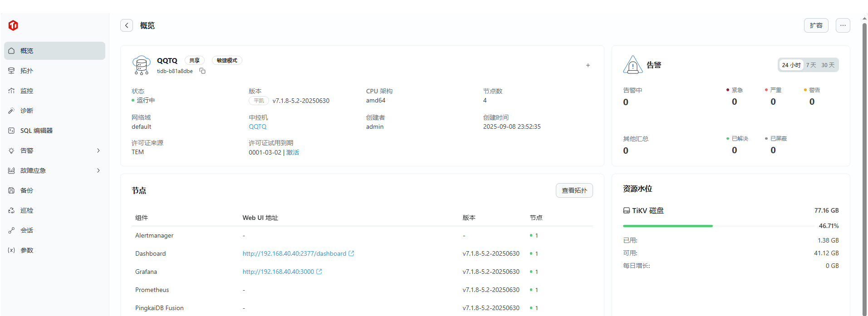Go to 监控 in the sidebar
Screen dimensions: 868x316
pyautogui.click(x=27, y=91)
